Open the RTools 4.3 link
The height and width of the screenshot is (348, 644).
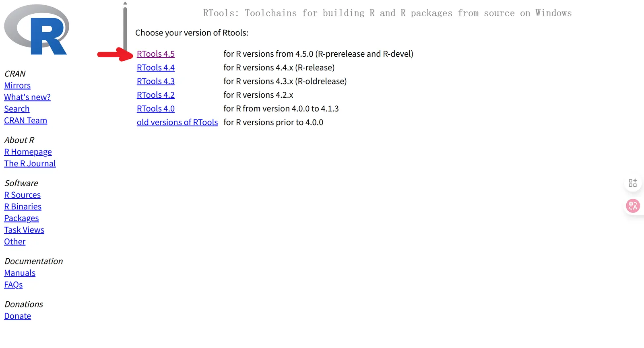point(155,81)
